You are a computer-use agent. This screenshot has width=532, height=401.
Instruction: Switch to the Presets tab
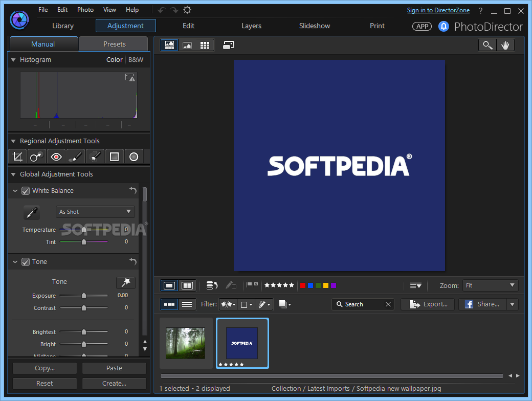[115, 44]
